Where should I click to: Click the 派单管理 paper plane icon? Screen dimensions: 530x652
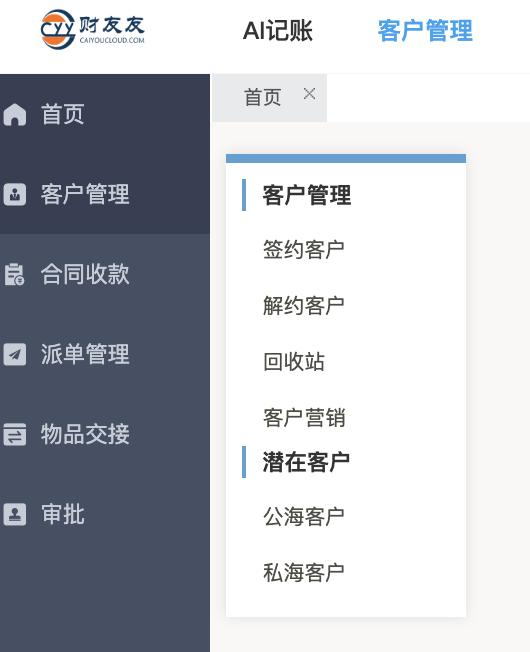pos(15,354)
